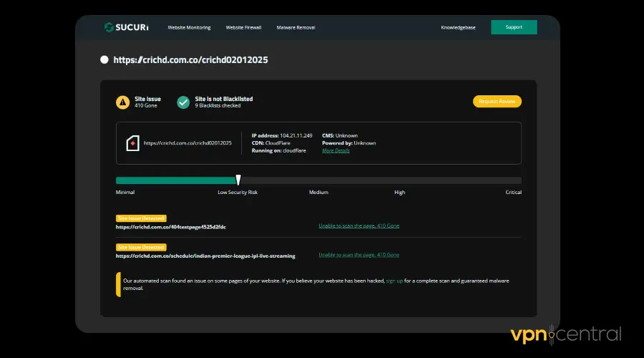
Task: Click the Low Security Risk label
Action: point(238,193)
